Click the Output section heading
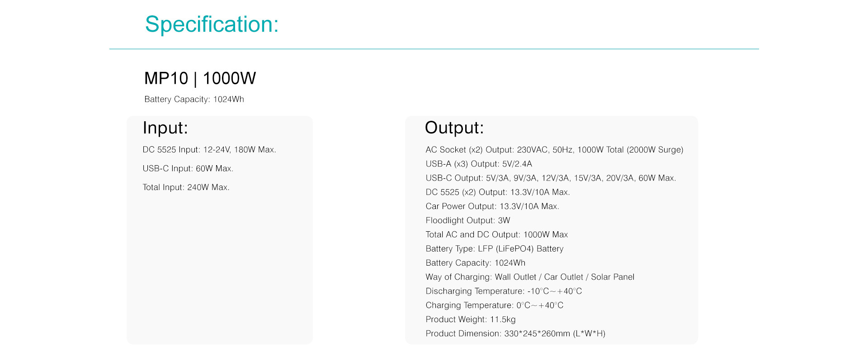This screenshot has height=362, width=868. (x=454, y=128)
